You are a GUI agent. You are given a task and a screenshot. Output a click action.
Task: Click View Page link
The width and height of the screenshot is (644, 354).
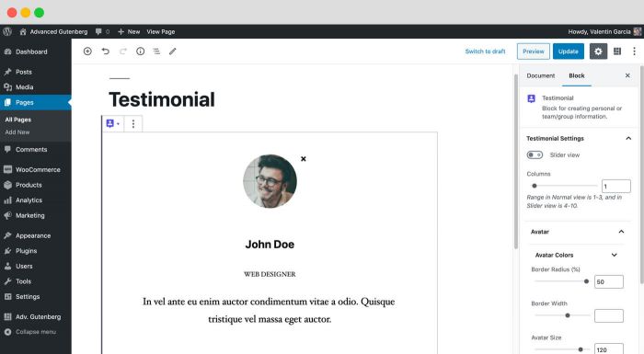[161, 31]
